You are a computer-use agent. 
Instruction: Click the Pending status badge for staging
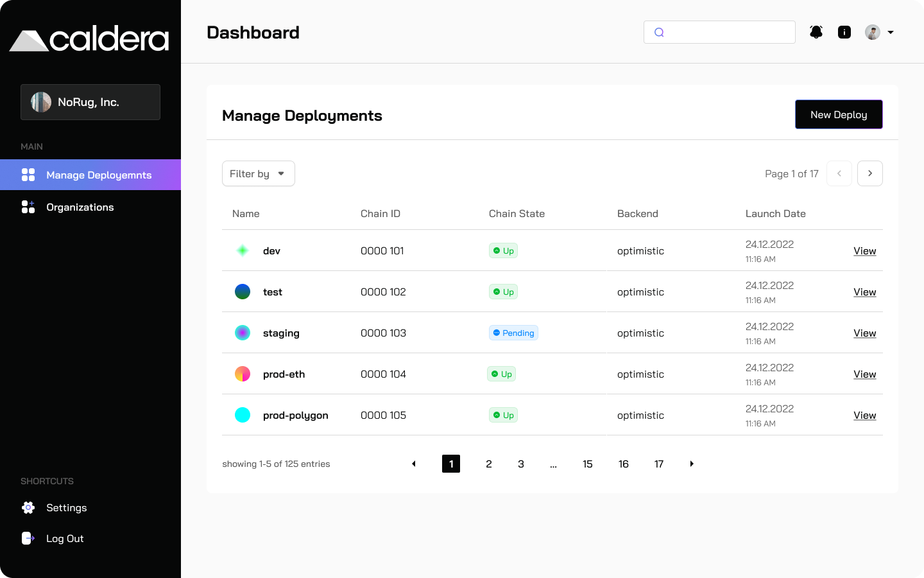pos(513,333)
